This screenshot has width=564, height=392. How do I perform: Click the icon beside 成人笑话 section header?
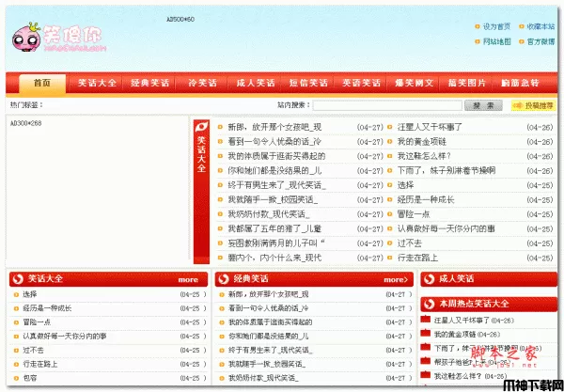pyautogui.click(x=429, y=278)
